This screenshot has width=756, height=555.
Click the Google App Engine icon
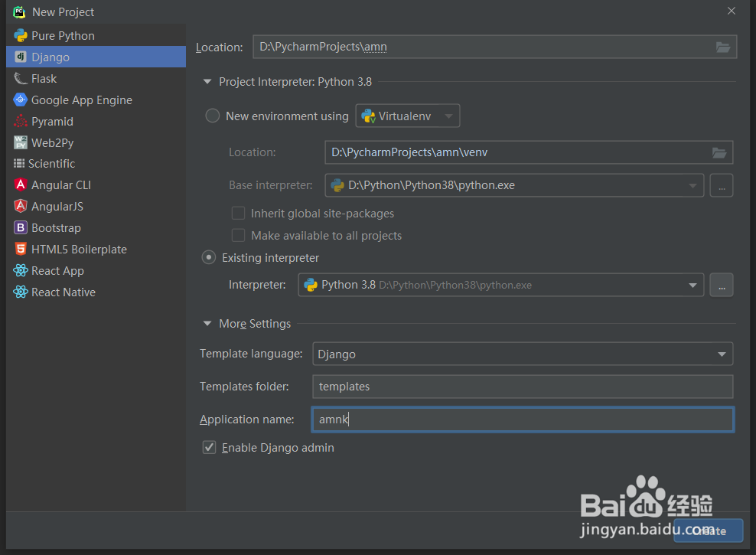[x=20, y=100]
